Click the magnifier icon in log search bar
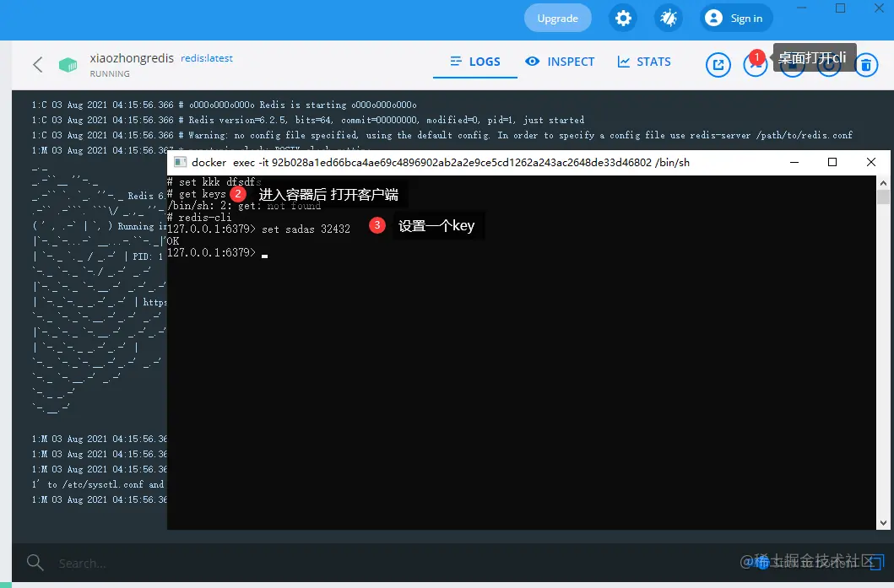 (x=35, y=563)
